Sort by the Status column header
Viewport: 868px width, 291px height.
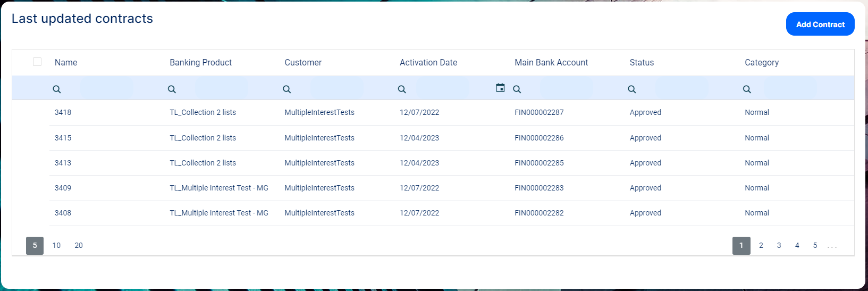pos(642,62)
